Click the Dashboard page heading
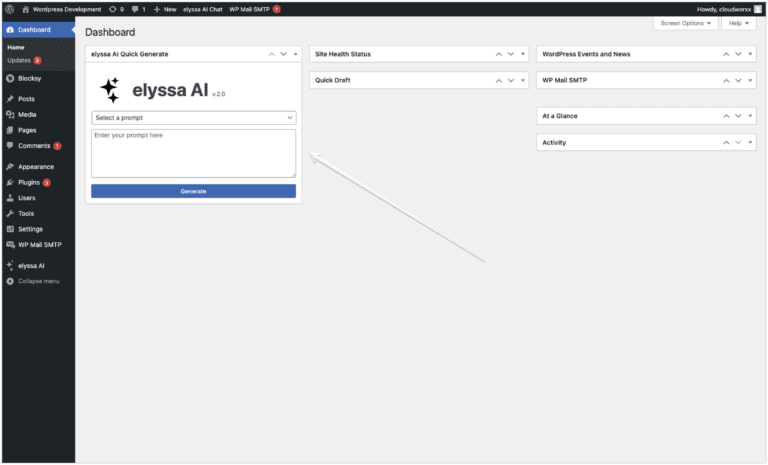The height and width of the screenshot is (465, 768). tap(110, 32)
